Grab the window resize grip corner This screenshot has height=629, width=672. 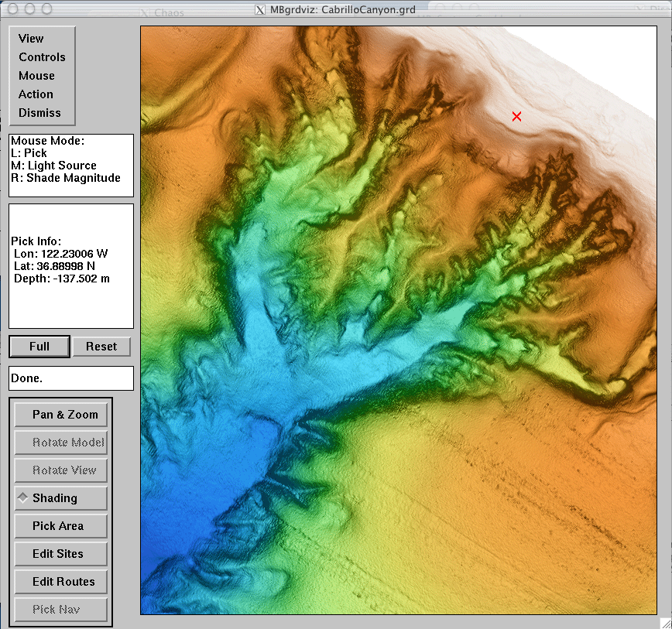[664, 622]
